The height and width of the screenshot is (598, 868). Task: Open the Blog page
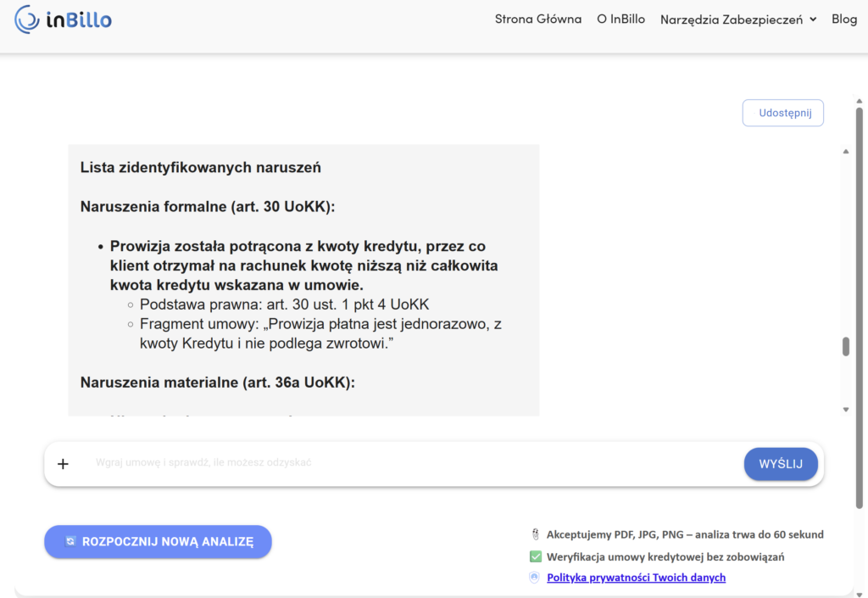[x=844, y=20]
